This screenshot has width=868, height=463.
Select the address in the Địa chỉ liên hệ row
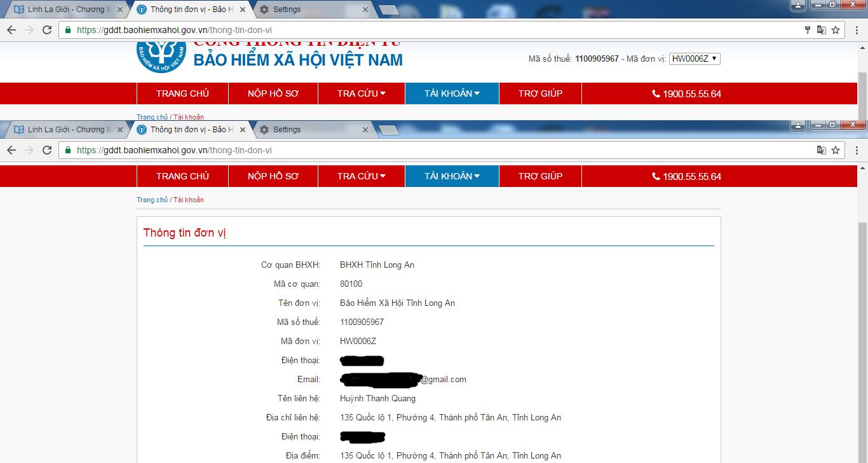(x=451, y=417)
